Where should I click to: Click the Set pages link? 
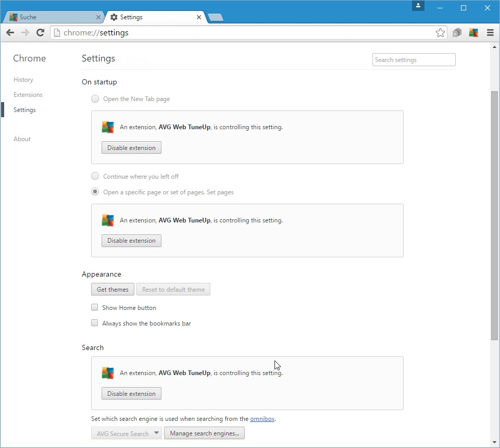tap(220, 192)
